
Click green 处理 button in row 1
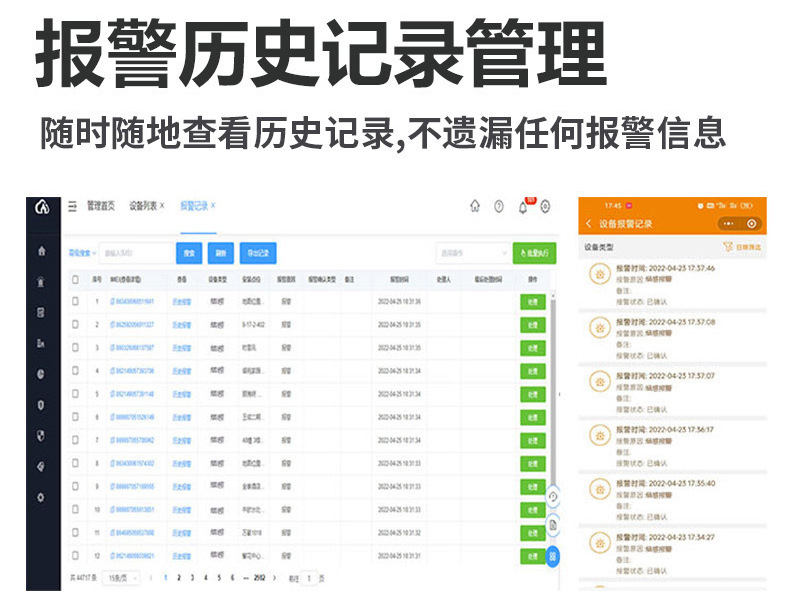tap(533, 302)
